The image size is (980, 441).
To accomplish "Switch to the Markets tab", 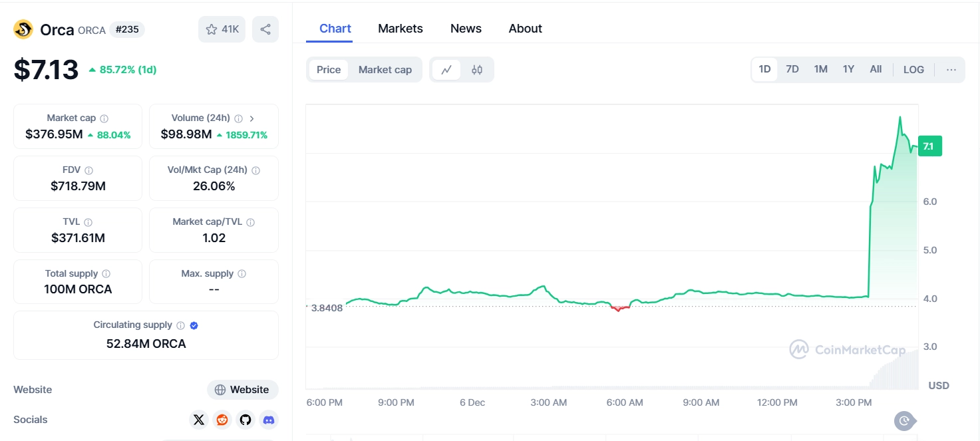I will point(400,28).
